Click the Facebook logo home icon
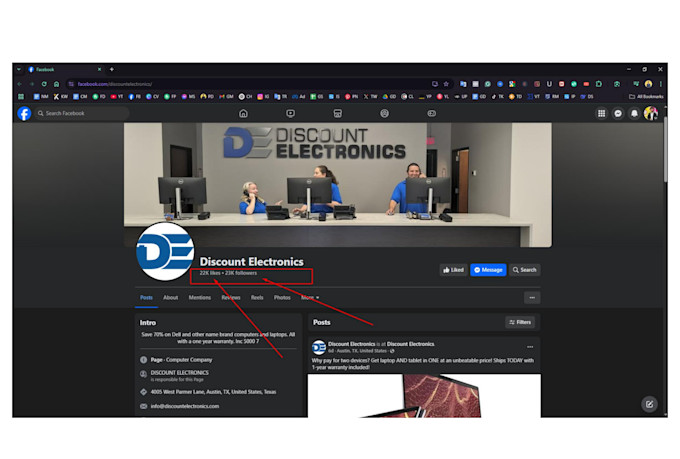Screen dimensions: 680x459 (x=24, y=114)
